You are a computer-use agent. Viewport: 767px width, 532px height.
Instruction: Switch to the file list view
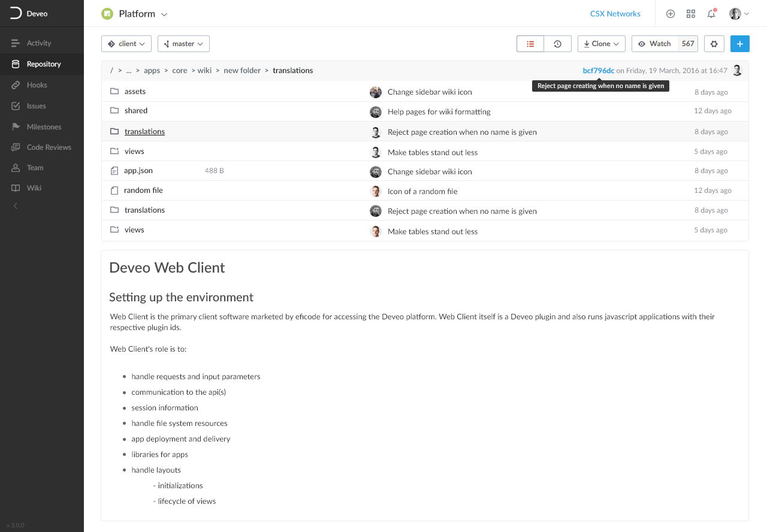(x=530, y=44)
